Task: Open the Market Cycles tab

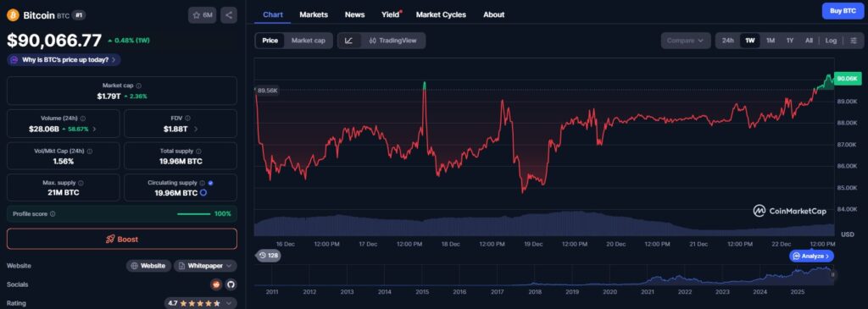Action: click(441, 15)
